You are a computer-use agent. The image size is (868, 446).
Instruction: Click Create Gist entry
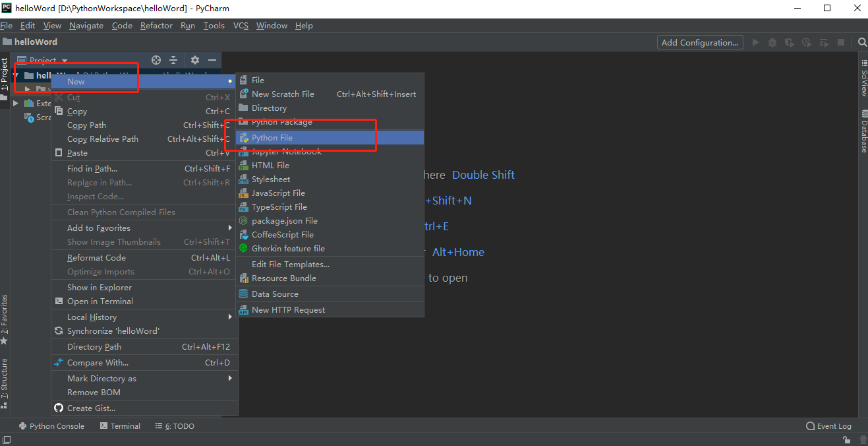pos(144,408)
